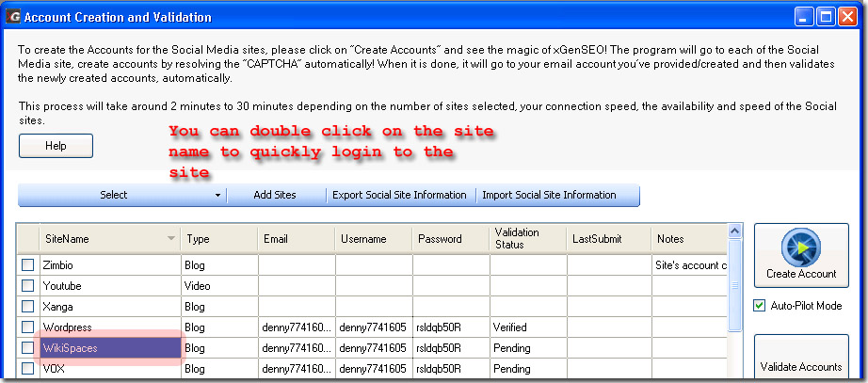
Task: Toggle the Auto-Pilot Mode checkbox
Action: (x=761, y=306)
